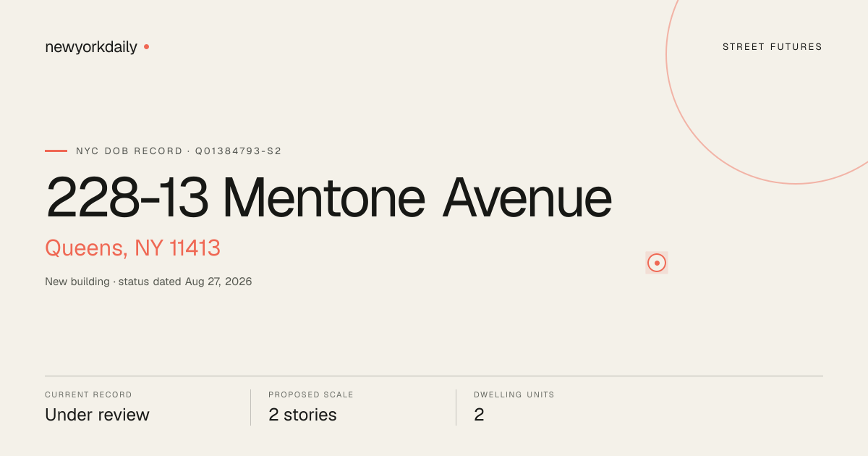Viewport: 868px width, 456px height.
Task: Select the 2 stories value
Action: 302,415
